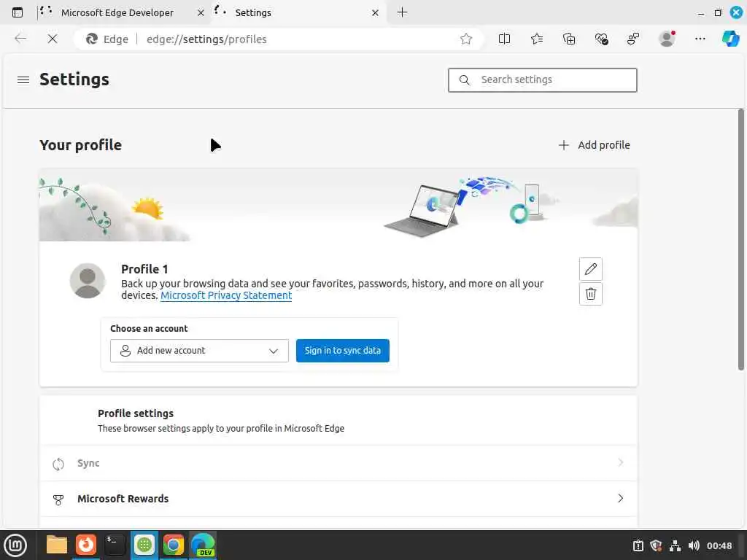
Task: Click the page vertical scrollbar
Action: pos(741,239)
